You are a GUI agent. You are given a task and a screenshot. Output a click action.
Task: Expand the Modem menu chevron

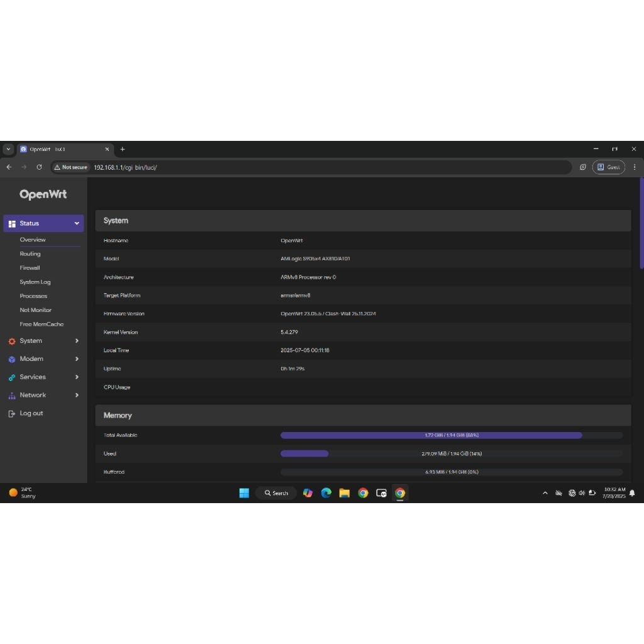click(77, 359)
